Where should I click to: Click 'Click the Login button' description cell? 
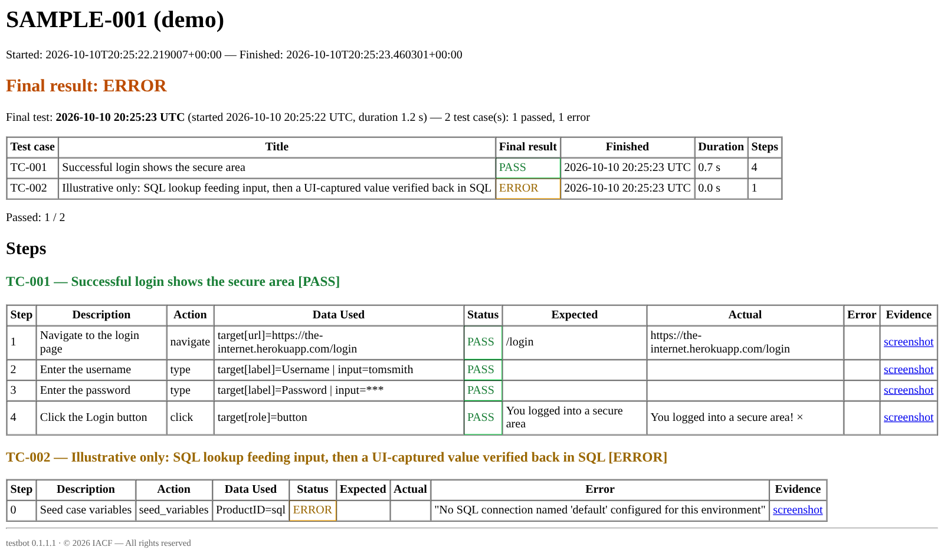coord(101,417)
